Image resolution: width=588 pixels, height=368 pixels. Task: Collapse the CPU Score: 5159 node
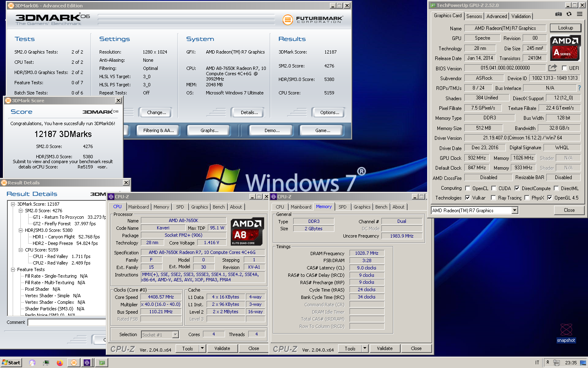coord(20,250)
